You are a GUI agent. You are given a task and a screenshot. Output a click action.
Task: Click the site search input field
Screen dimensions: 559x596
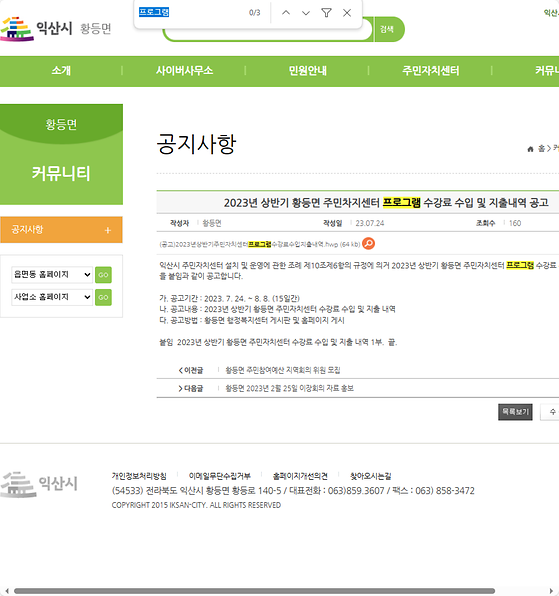pos(268,34)
